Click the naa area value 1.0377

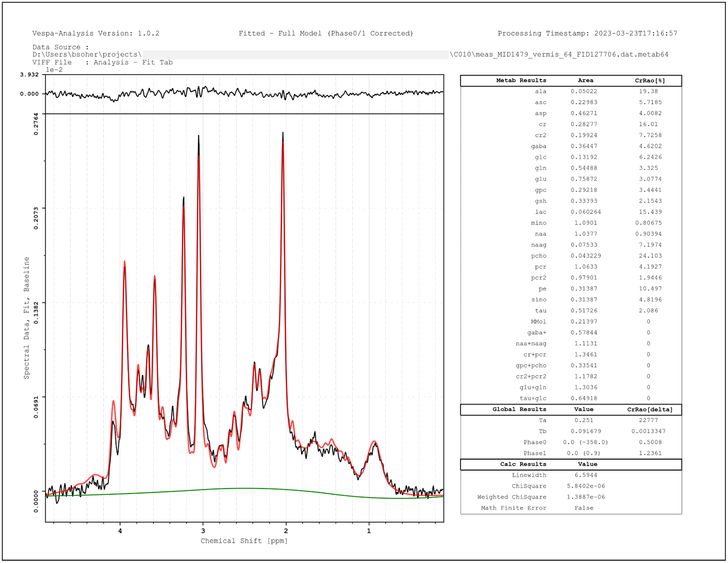coord(586,234)
